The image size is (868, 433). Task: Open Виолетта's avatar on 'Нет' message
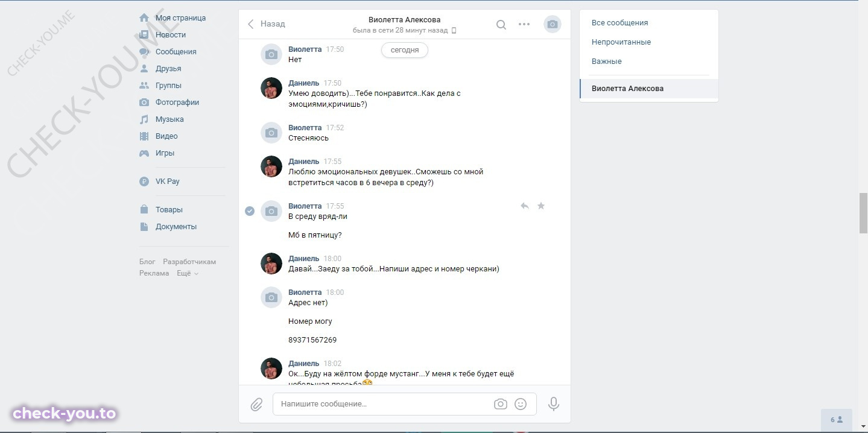pos(271,54)
